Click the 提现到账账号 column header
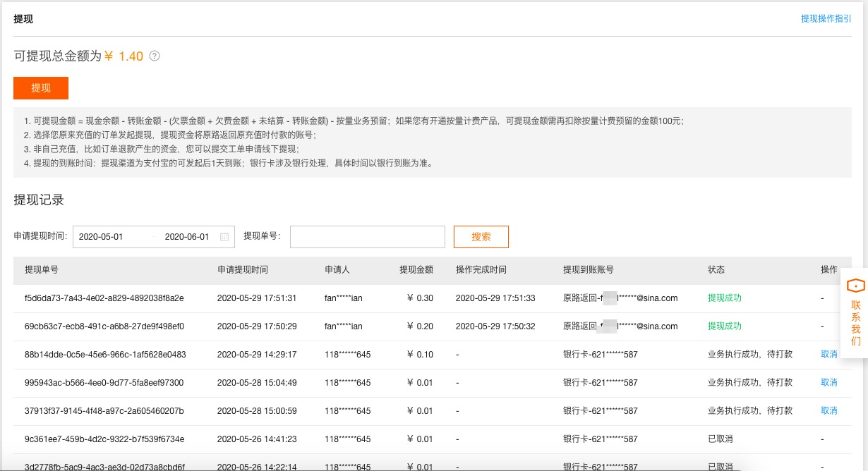This screenshot has height=471, width=868. (x=589, y=270)
